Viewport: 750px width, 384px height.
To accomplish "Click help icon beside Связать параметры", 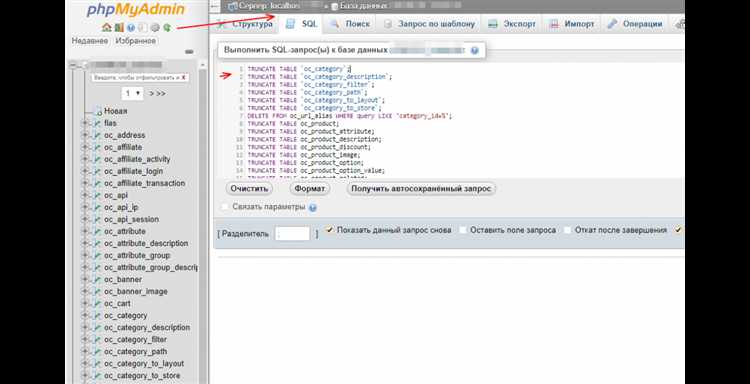I will tap(313, 208).
